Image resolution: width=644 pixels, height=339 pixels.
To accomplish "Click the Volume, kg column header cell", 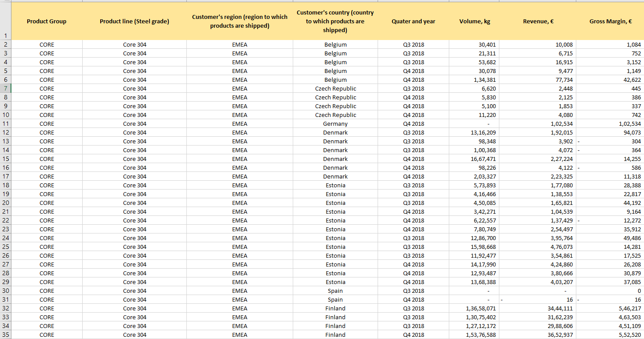I will (x=474, y=21).
